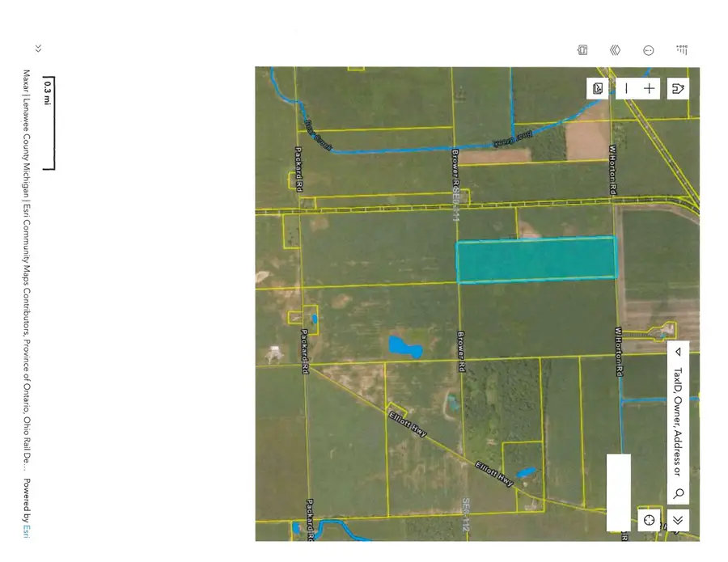Select the sketch/edit pencil icon
The image size is (728, 562).
[x=677, y=87]
